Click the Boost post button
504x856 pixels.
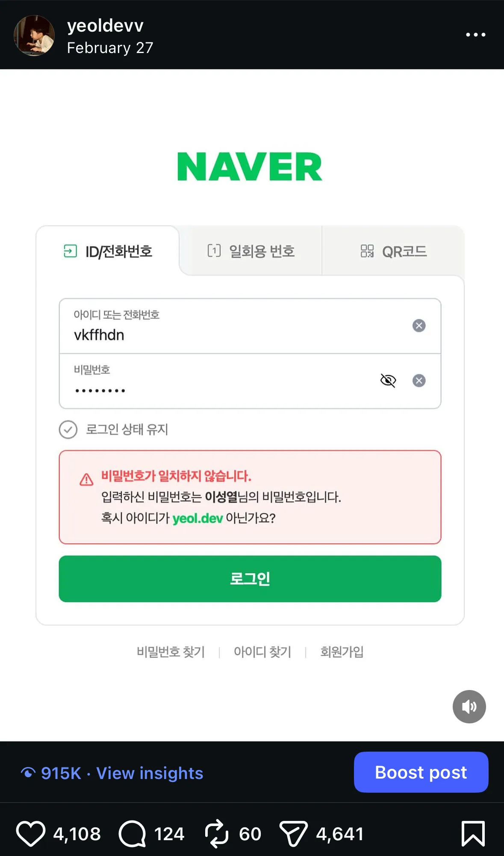(x=421, y=772)
